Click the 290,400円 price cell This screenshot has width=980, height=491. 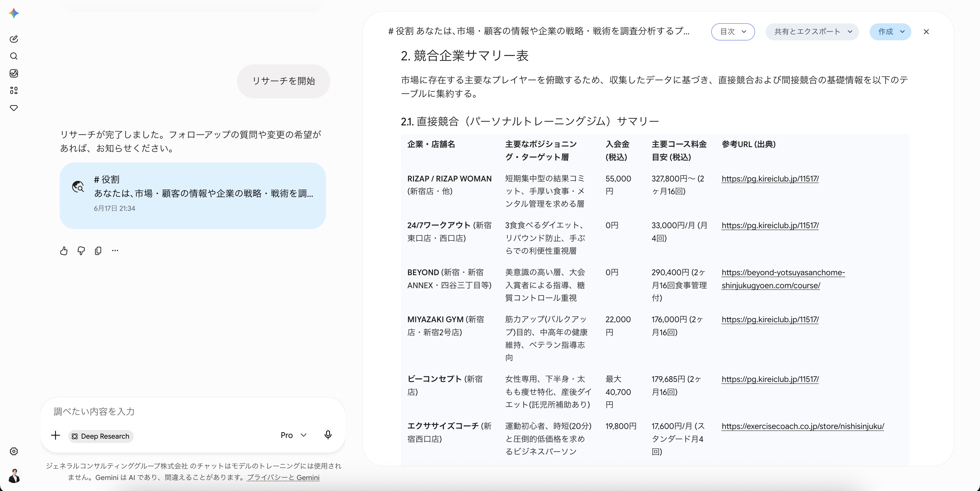pos(679,285)
